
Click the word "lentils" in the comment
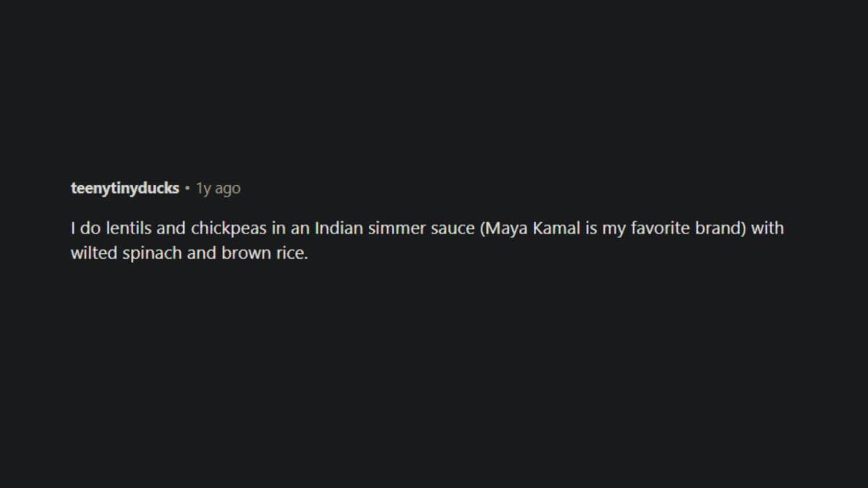(x=129, y=229)
